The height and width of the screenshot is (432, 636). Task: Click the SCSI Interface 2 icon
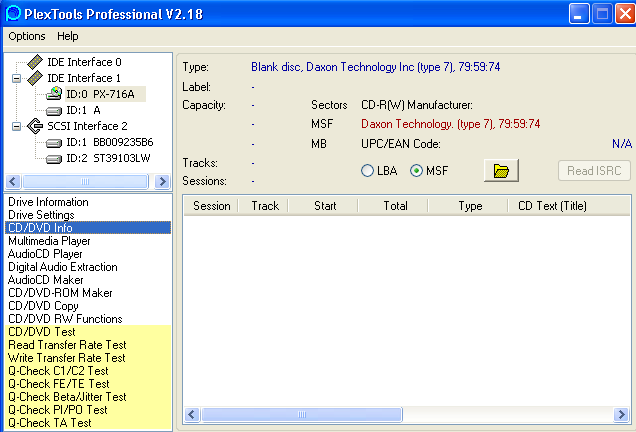click(x=35, y=126)
